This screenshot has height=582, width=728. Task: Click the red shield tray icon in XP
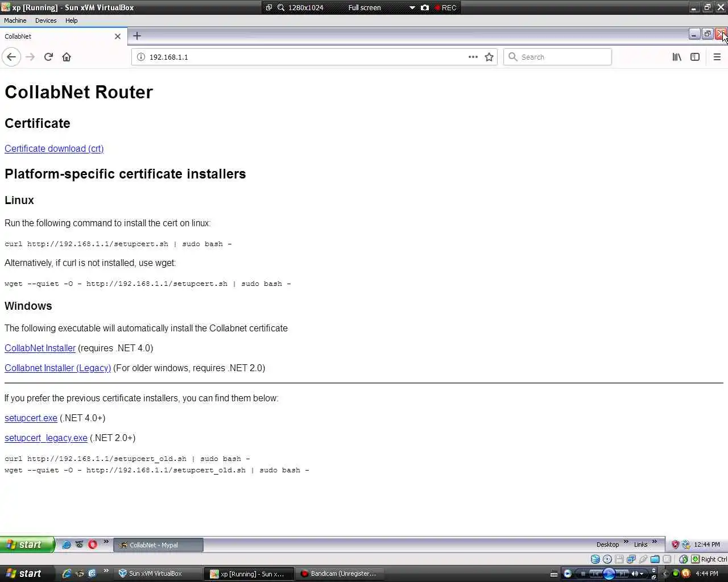click(x=675, y=544)
